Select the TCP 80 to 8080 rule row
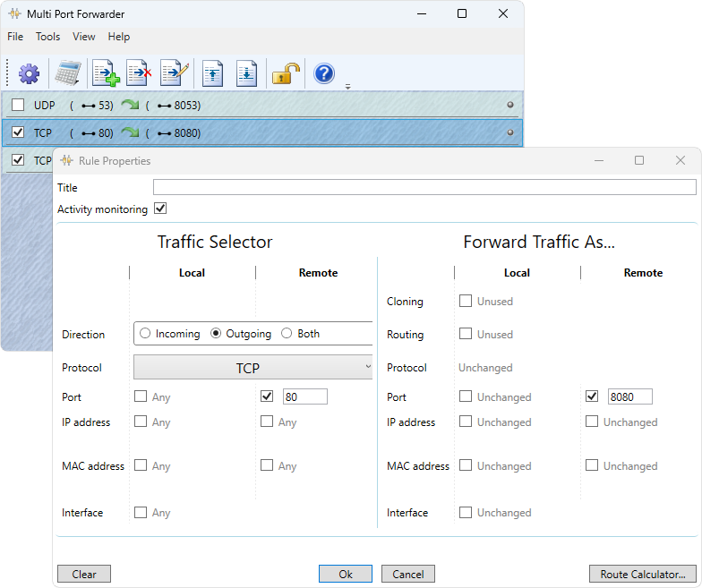Viewport: 702px width, 588px height. pyautogui.click(x=261, y=132)
